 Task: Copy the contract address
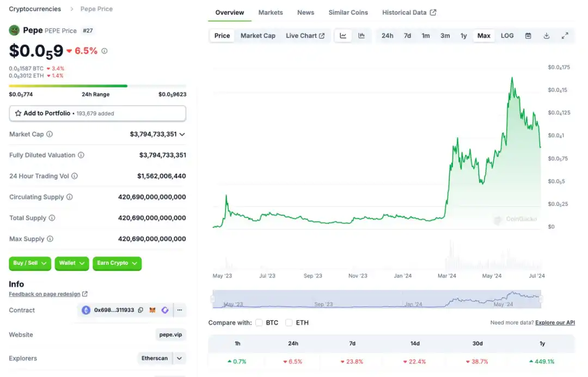(140, 310)
